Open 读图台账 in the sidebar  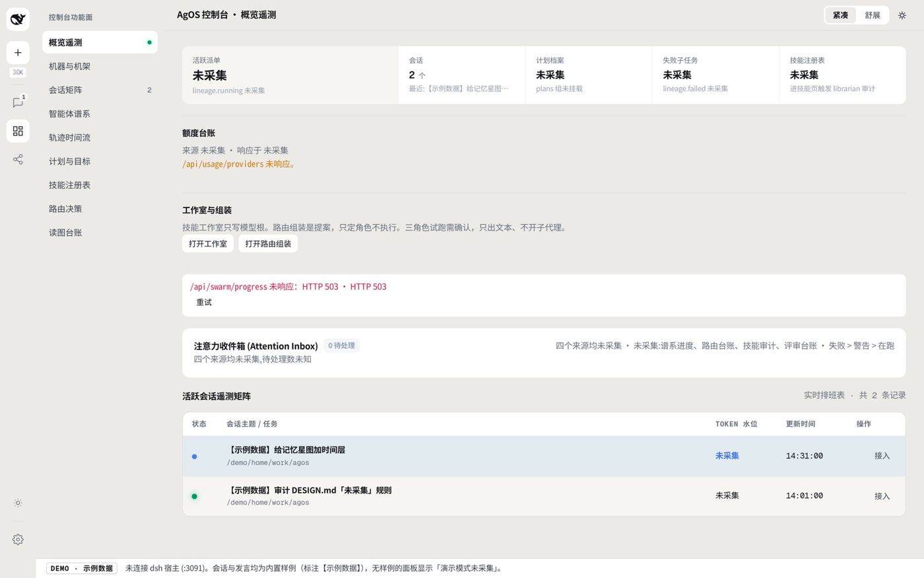100,233
